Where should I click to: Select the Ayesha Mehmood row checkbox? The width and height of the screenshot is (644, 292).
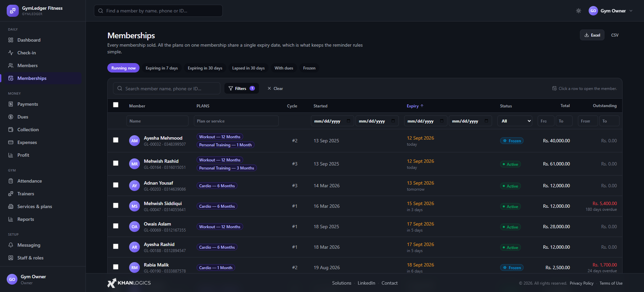pyautogui.click(x=116, y=140)
